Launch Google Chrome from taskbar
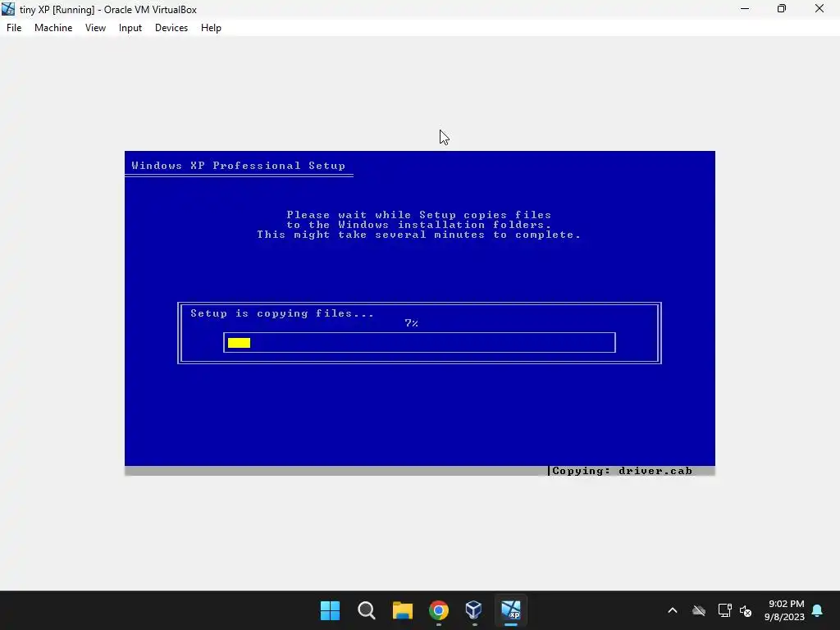This screenshot has height=630, width=840. (439, 610)
